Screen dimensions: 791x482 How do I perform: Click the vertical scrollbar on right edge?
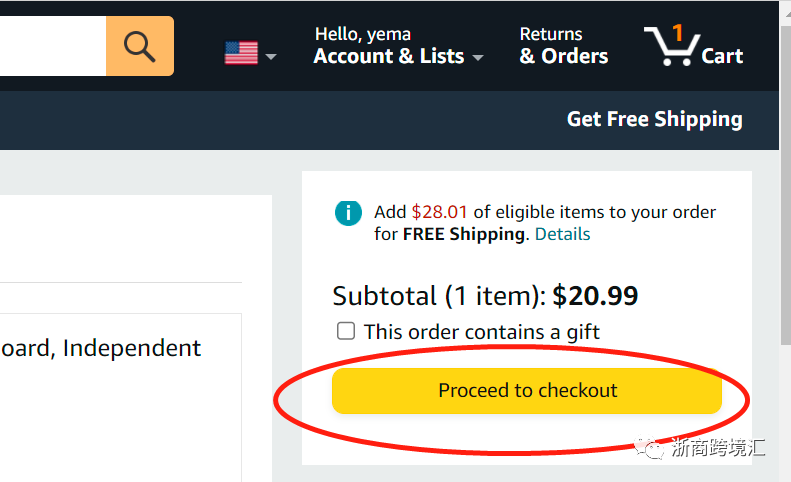(x=785, y=300)
